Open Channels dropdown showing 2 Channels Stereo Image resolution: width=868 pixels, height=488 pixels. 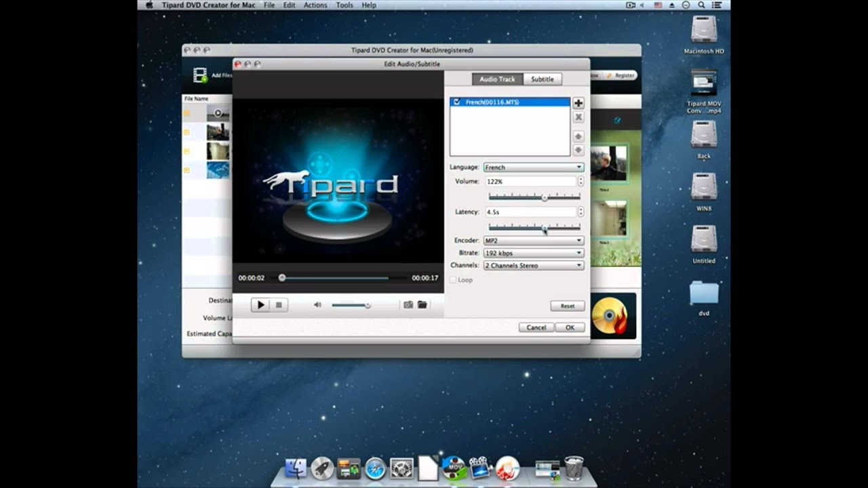click(533, 266)
